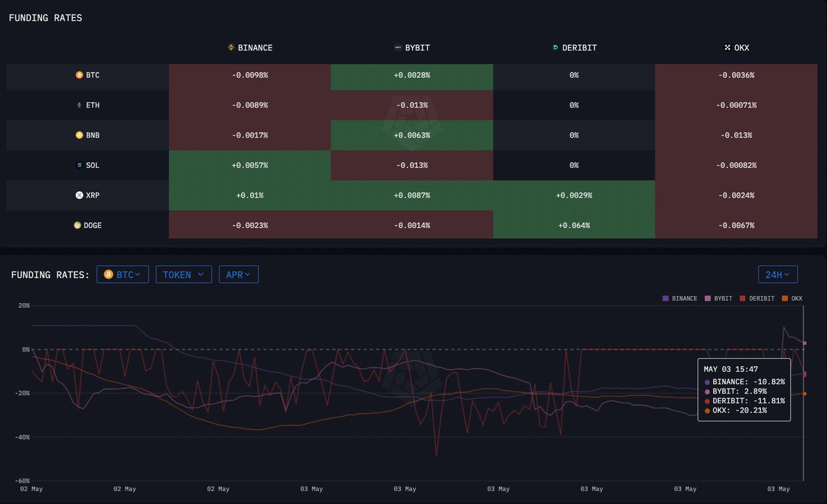Select the DERIBIT column header
Image resolution: width=827 pixels, height=504 pixels.
[574, 48]
